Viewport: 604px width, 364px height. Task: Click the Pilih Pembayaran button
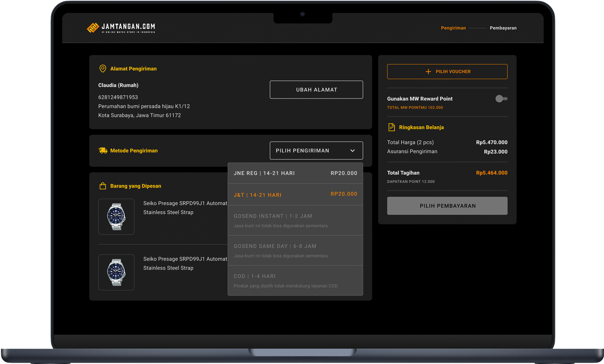click(447, 206)
